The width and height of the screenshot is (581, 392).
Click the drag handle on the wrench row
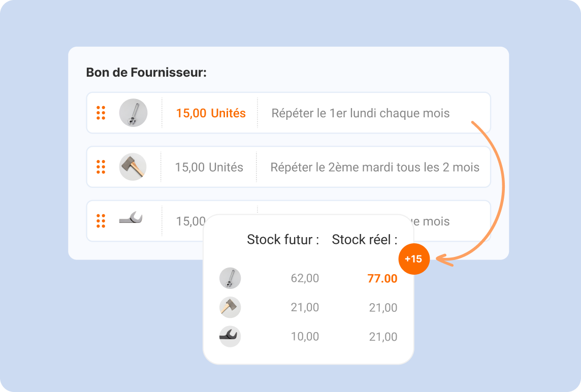coord(101,113)
